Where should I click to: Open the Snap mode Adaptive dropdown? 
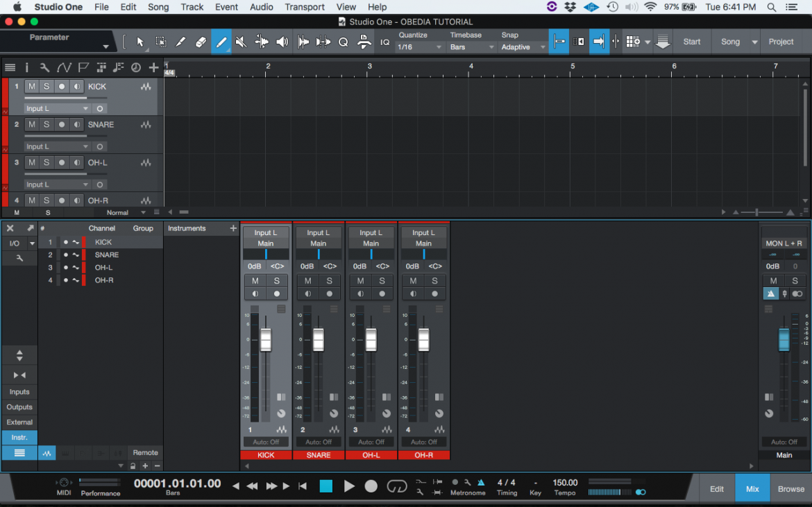523,46
